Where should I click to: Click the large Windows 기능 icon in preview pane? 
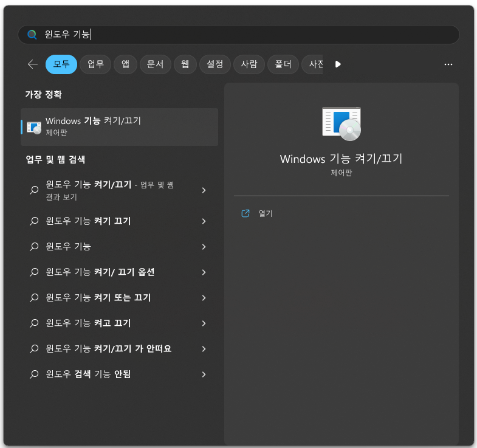click(341, 124)
